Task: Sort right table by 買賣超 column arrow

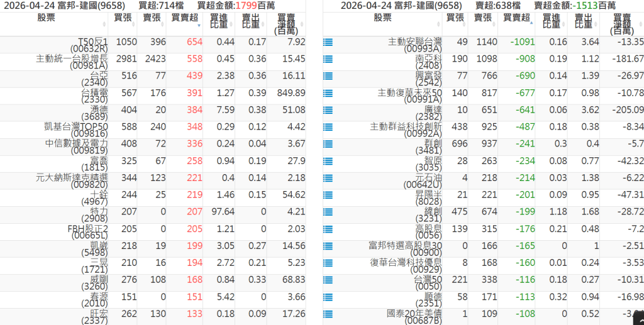Action: (x=531, y=21)
